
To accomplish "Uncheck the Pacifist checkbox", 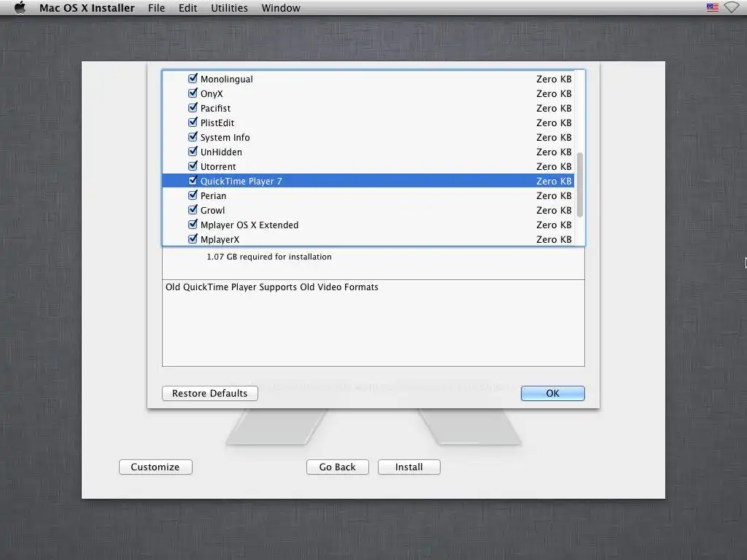I will [193, 108].
